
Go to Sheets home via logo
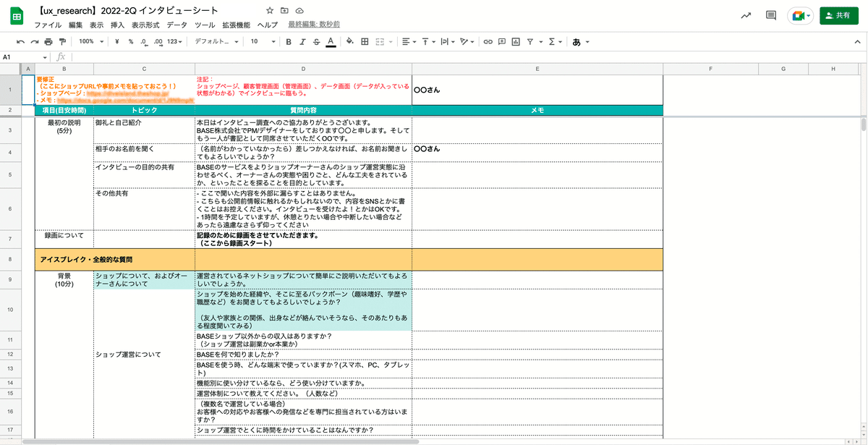(x=16, y=16)
